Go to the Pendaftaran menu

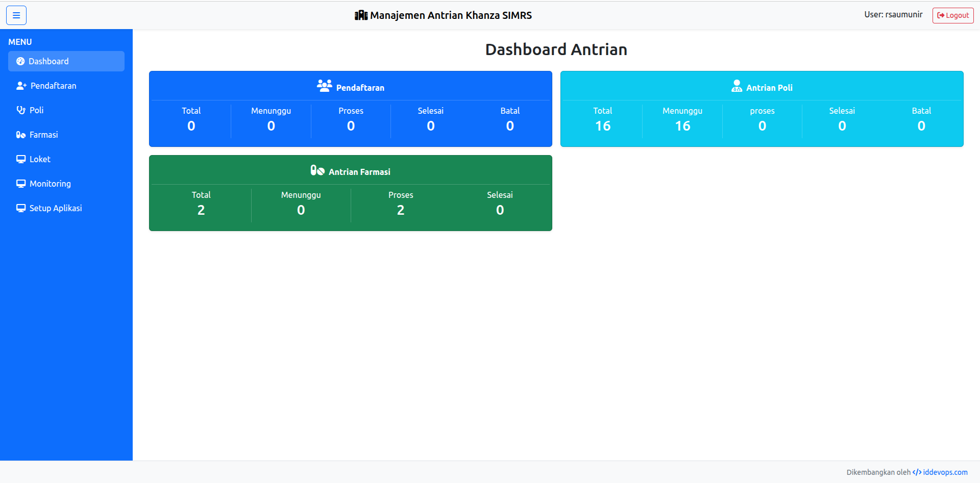pyautogui.click(x=66, y=86)
